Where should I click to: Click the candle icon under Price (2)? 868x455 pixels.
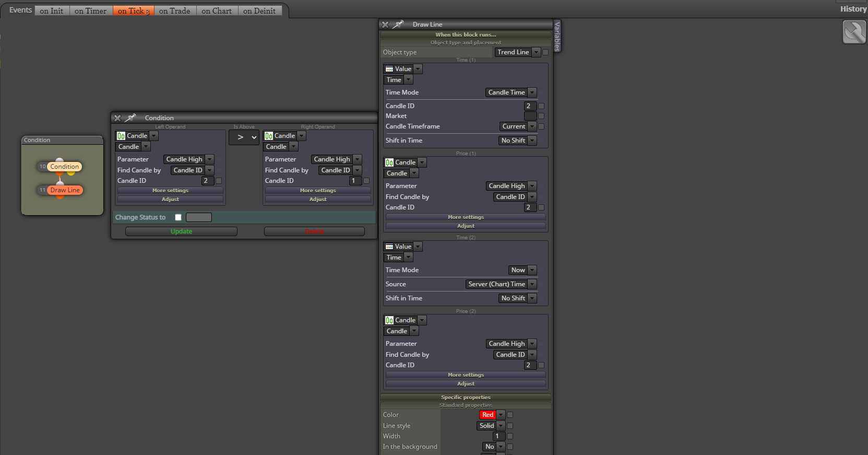click(389, 320)
